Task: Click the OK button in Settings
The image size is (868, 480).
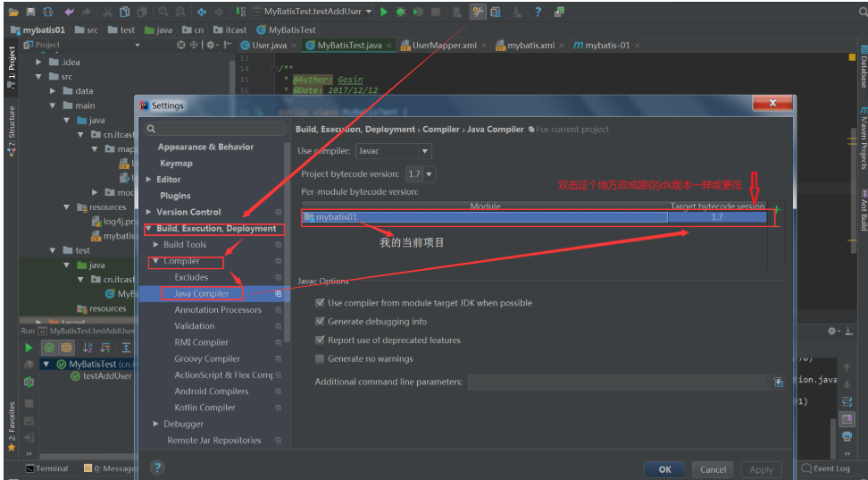Action: point(664,469)
